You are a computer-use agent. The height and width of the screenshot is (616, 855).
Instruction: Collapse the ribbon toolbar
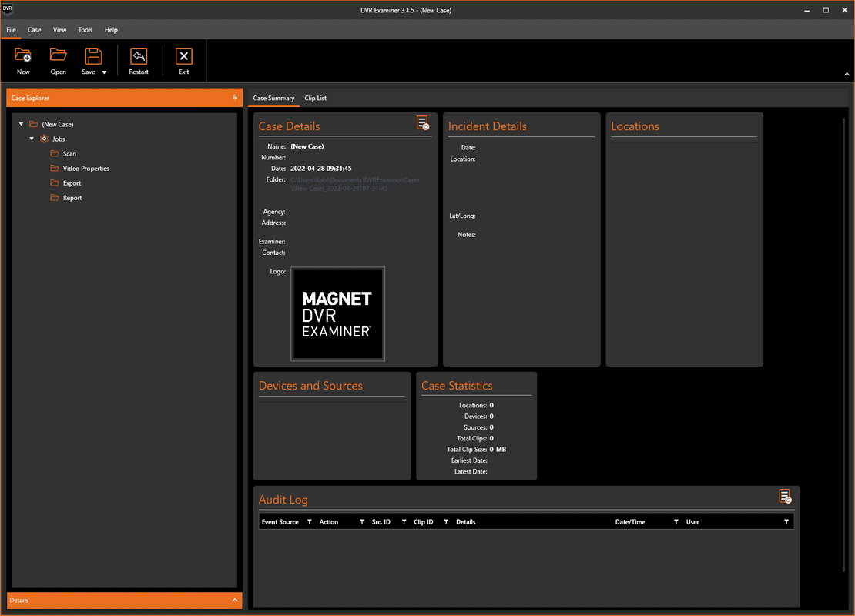click(847, 74)
